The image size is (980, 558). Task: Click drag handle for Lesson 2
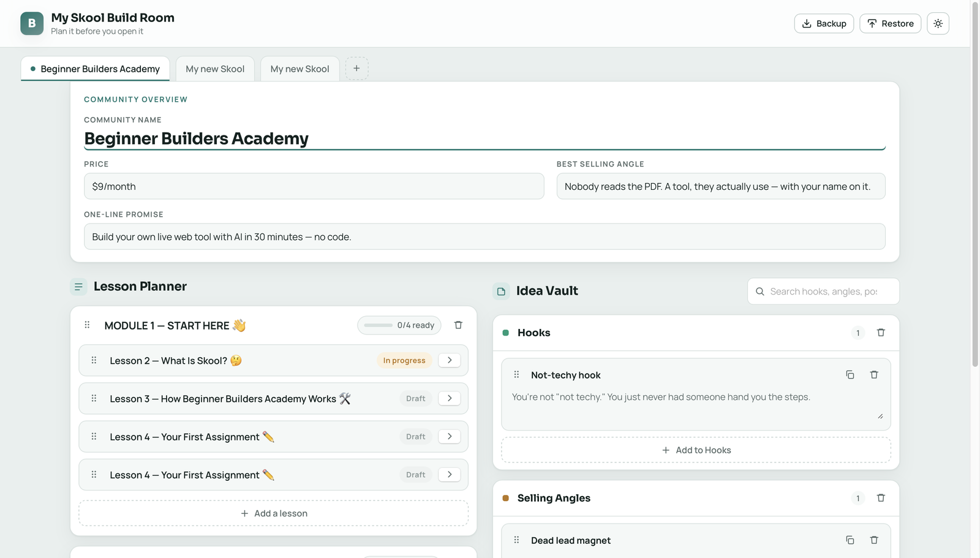point(94,360)
